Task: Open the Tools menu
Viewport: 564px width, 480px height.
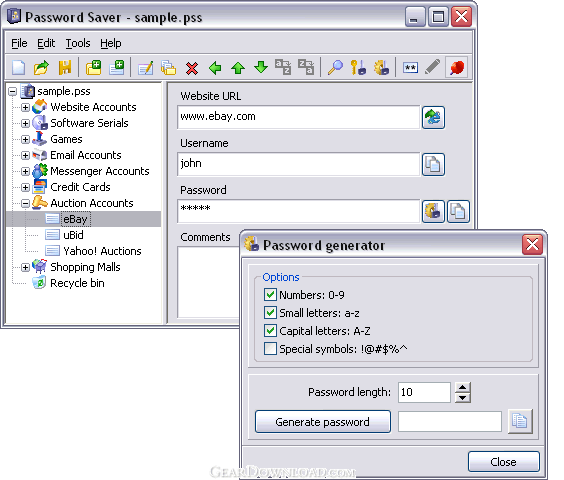Action: (x=78, y=43)
